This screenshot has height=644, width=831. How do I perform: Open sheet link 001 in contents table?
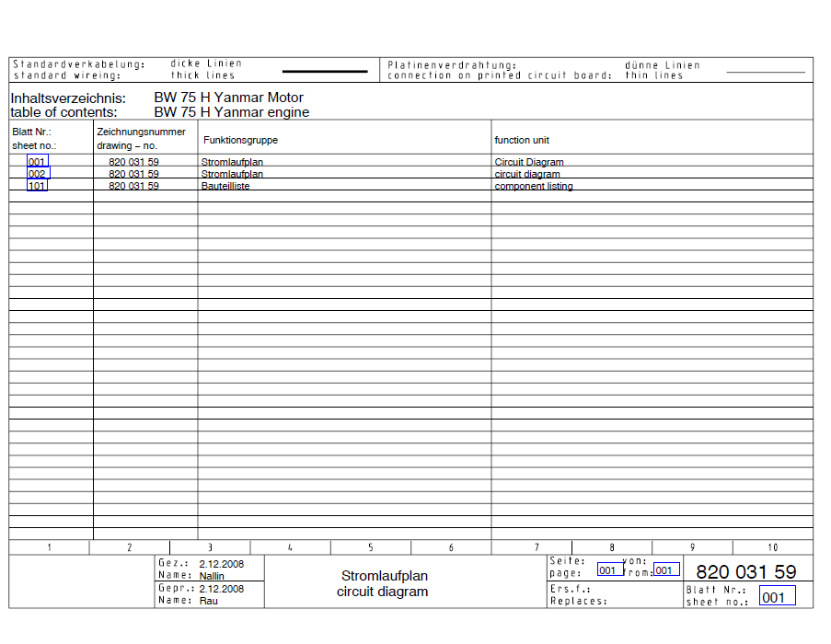tap(38, 160)
